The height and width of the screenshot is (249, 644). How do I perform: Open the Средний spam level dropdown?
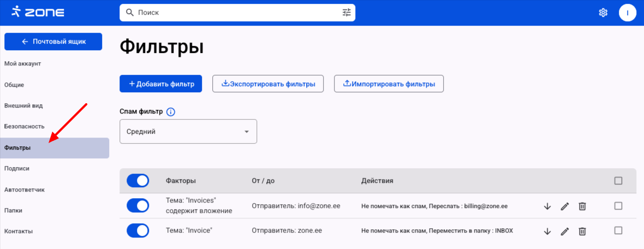click(188, 132)
